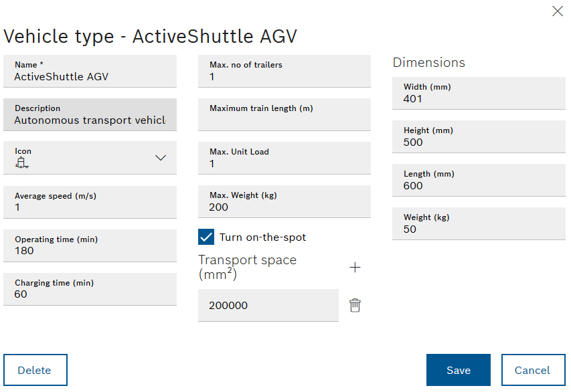
Task: Focus the Height (mm) dimension field
Action: click(x=478, y=142)
